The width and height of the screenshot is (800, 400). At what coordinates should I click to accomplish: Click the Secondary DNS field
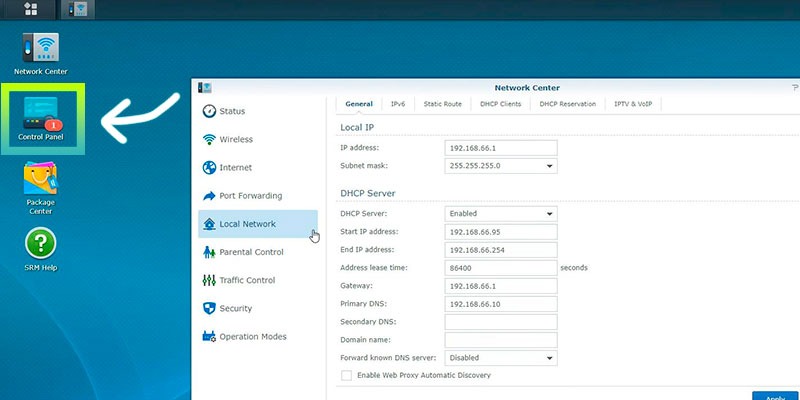click(501, 322)
